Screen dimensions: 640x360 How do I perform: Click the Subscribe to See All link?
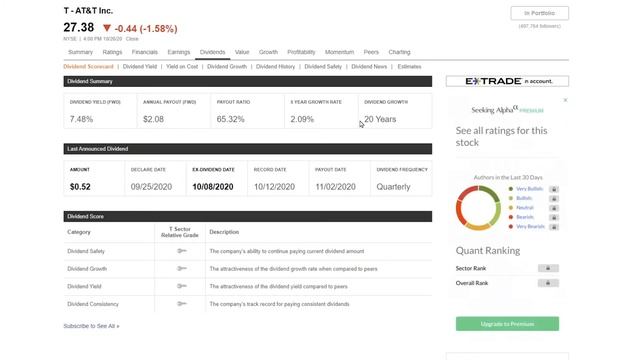coord(91,326)
